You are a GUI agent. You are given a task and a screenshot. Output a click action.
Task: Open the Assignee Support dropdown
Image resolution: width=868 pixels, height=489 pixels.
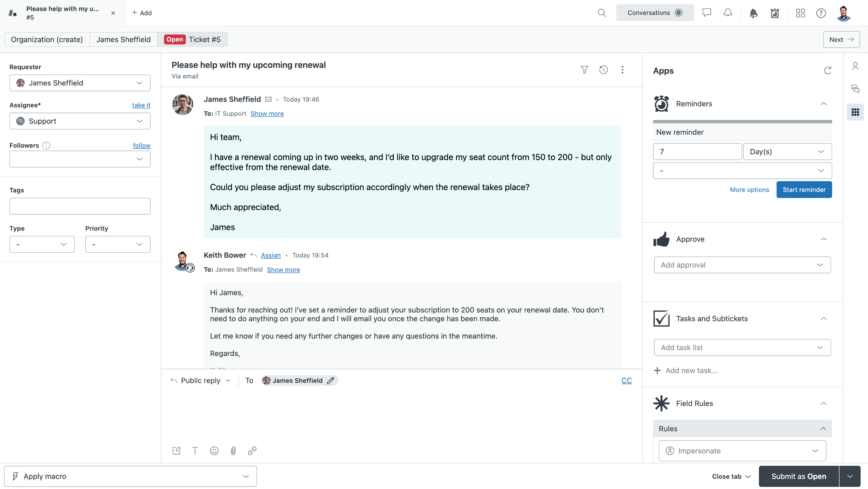coord(80,121)
